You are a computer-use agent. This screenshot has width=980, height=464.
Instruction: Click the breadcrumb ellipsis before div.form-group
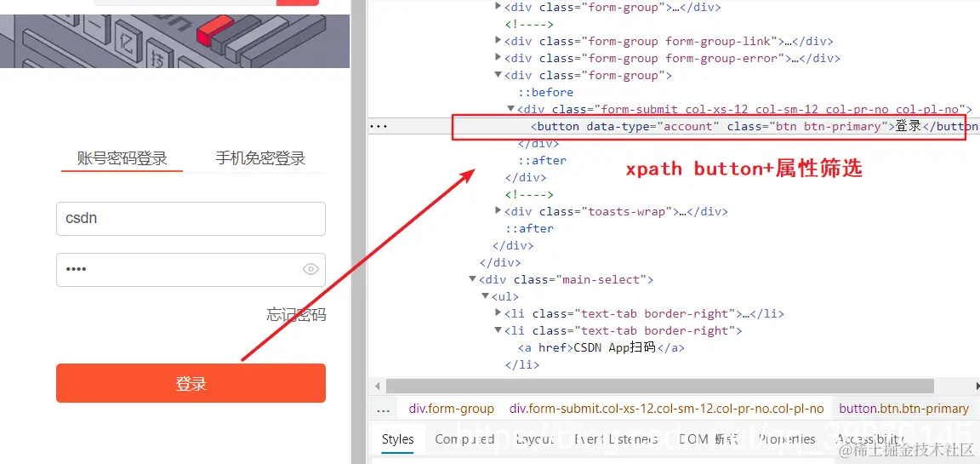tap(384, 410)
